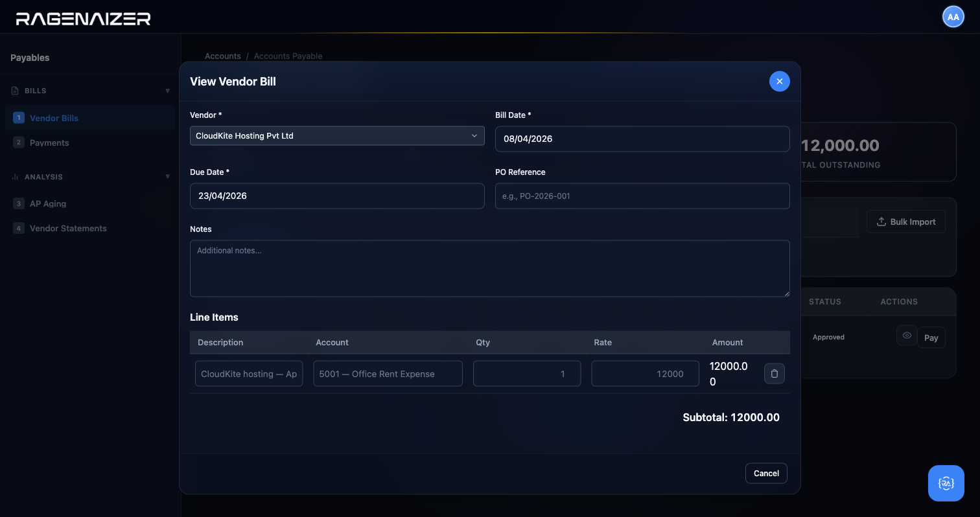Click the Notes text area
The height and width of the screenshot is (517, 980).
pos(490,268)
